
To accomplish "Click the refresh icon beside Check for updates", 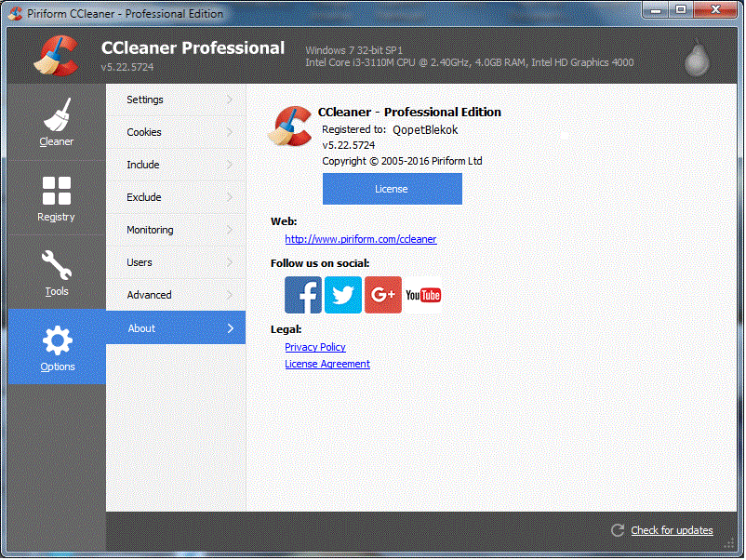I will click(618, 530).
